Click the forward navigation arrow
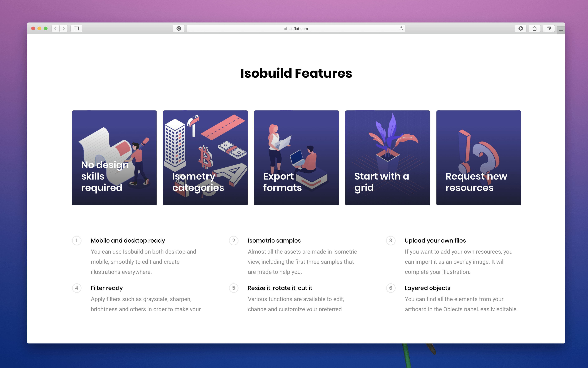 64,28
